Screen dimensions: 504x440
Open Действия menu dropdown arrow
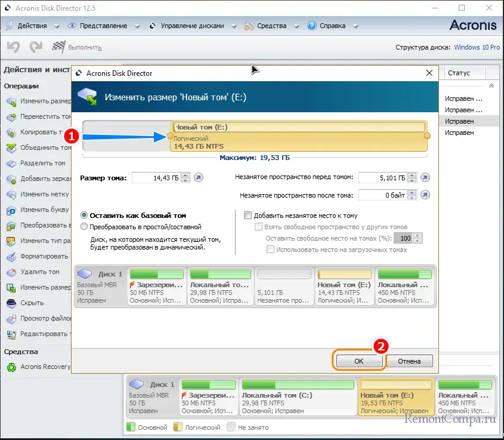point(57,26)
